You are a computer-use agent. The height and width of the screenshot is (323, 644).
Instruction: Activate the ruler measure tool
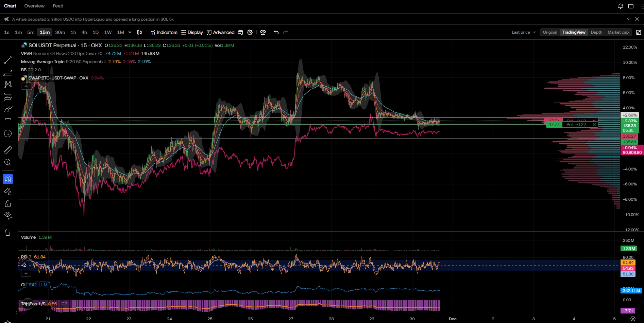pos(7,150)
